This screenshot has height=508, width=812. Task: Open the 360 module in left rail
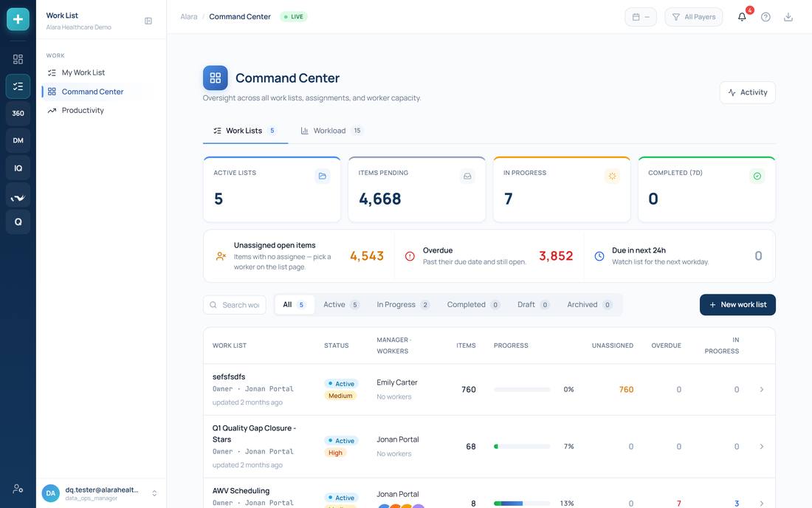[18, 114]
